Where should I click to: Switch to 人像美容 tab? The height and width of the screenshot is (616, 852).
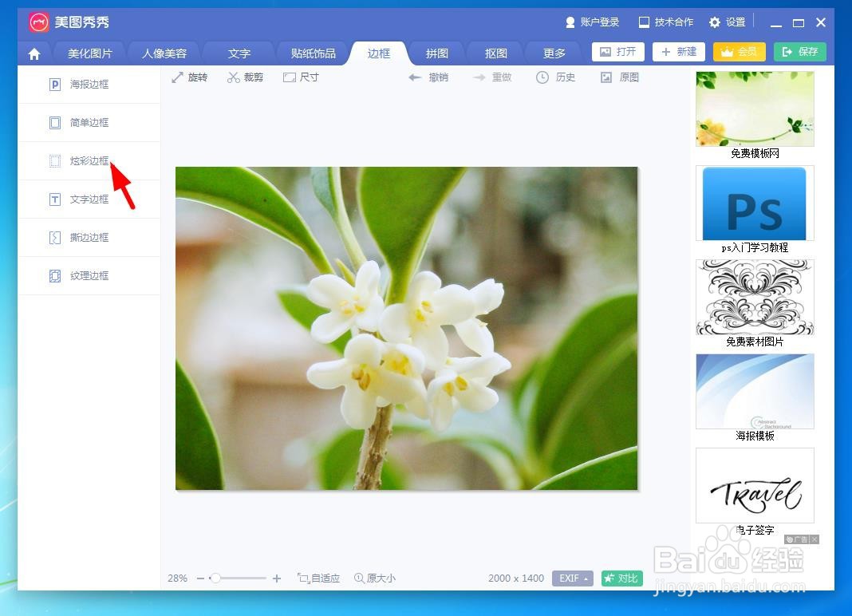(x=164, y=53)
